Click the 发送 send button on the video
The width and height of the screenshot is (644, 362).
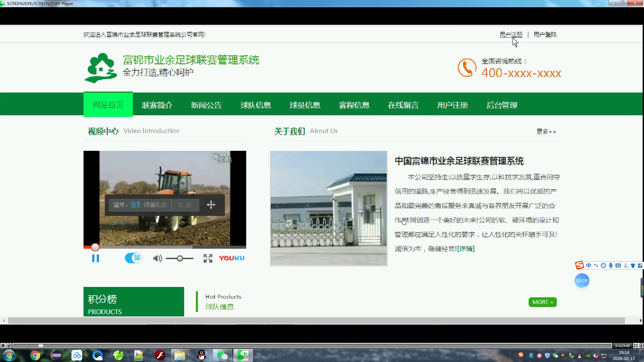(x=185, y=205)
